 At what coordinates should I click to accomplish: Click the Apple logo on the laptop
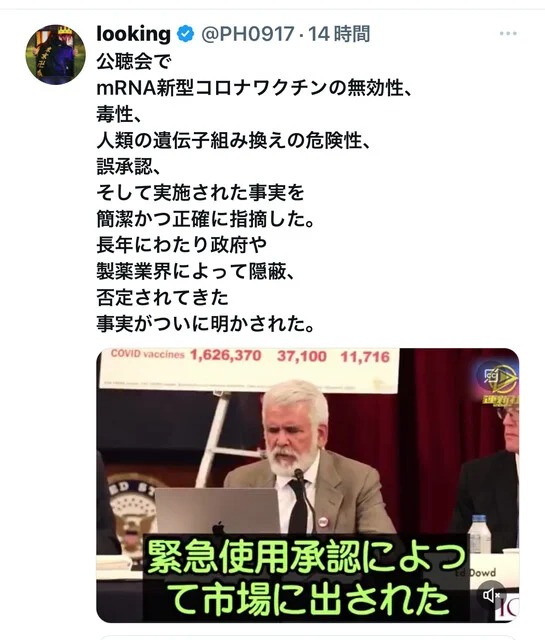(218, 527)
